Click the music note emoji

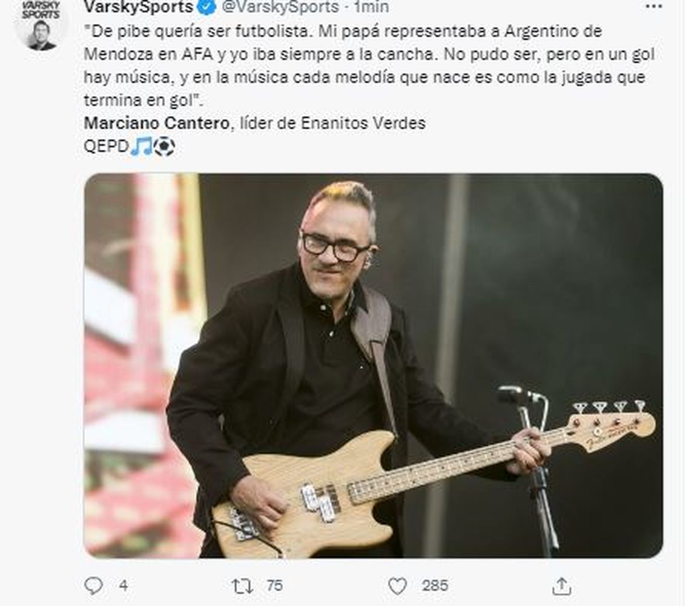coord(141,146)
